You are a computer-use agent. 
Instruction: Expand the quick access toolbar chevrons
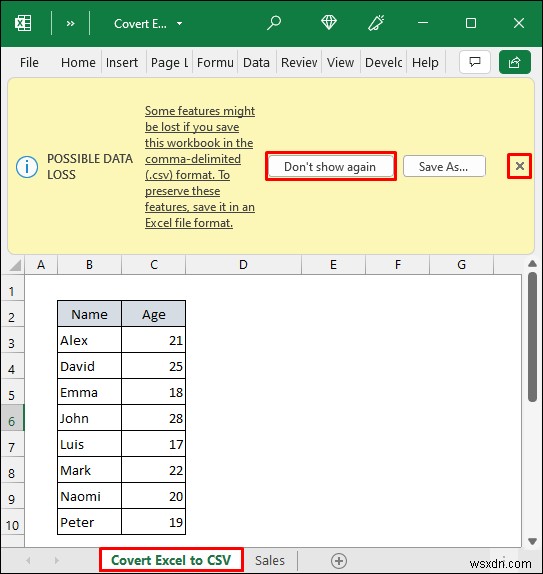point(70,24)
